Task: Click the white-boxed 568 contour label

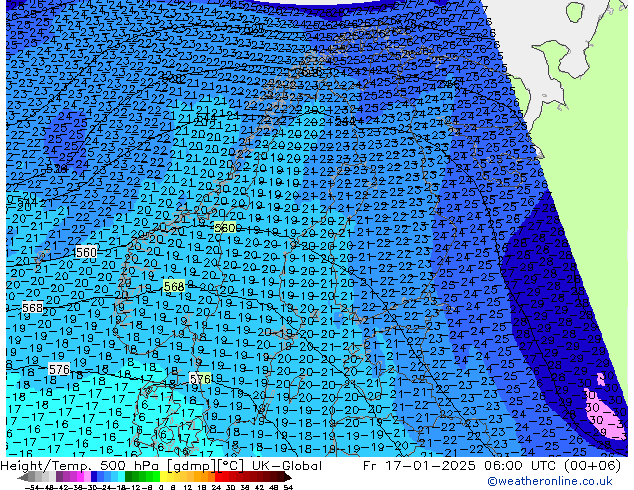Action: coord(32,308)
